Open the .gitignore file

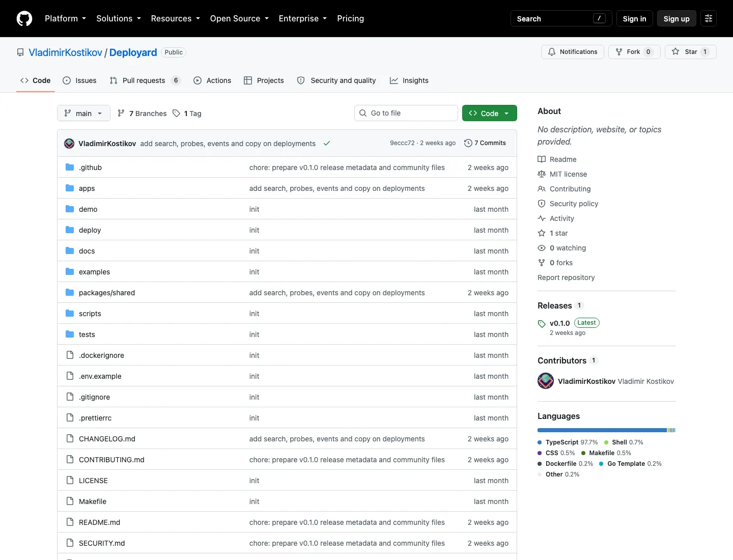click(x=94, y=397)
